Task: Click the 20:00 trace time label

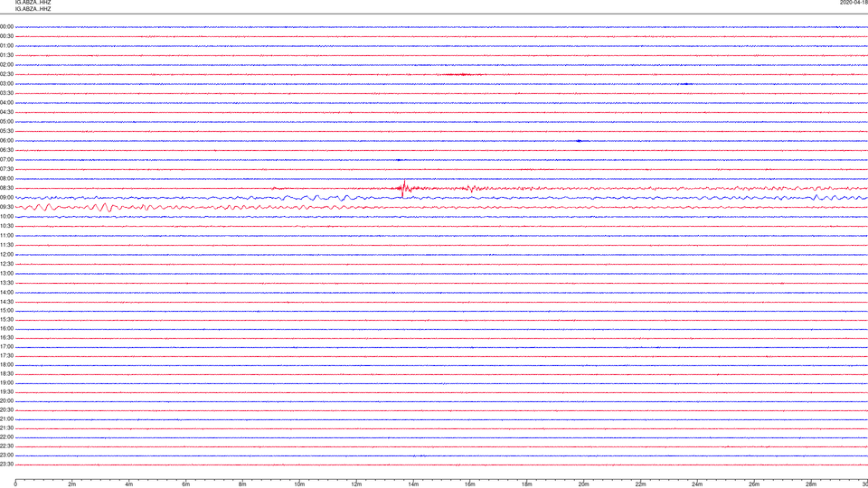Action: click(x=6, y=401)
